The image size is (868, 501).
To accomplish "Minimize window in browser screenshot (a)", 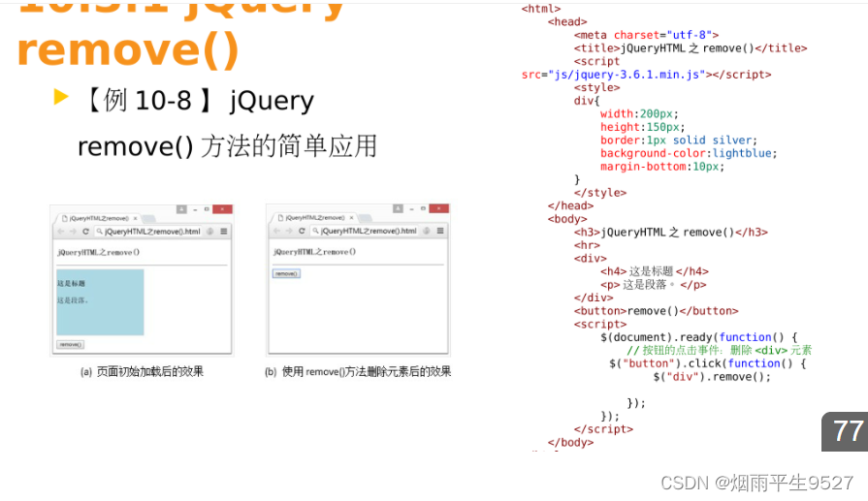I will (195, 209).
